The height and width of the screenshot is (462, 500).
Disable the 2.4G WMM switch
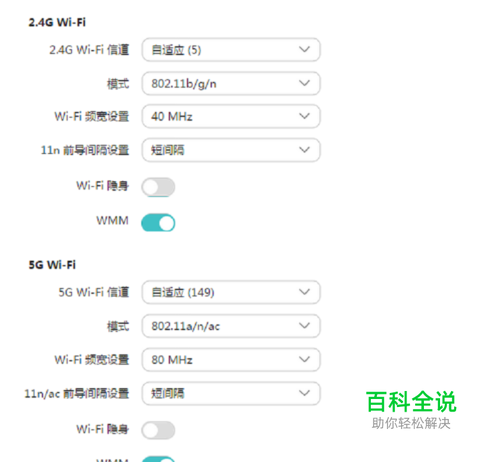point(158,223)
